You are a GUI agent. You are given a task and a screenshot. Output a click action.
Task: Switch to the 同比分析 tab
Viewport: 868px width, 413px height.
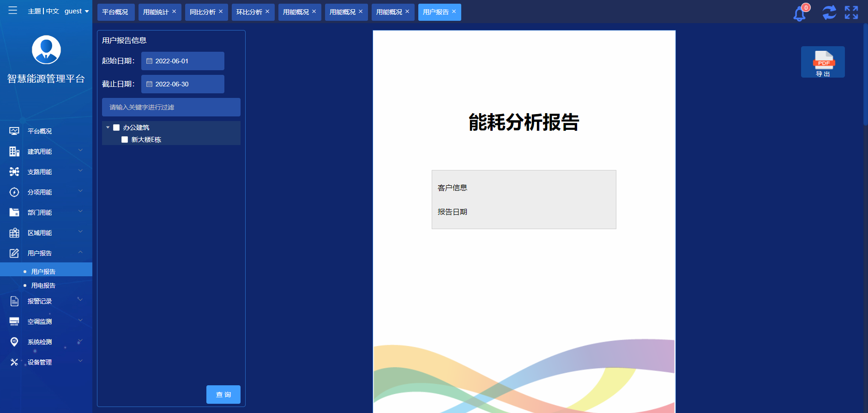(x=203, y=12)
